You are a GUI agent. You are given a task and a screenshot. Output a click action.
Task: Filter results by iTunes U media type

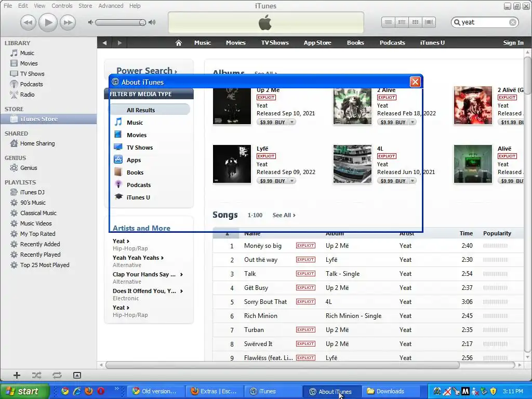click(x=138, y=197)
